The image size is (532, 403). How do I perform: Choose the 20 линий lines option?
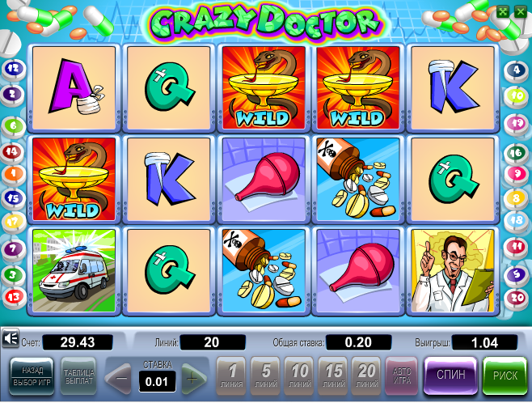[x=366, y=376]
